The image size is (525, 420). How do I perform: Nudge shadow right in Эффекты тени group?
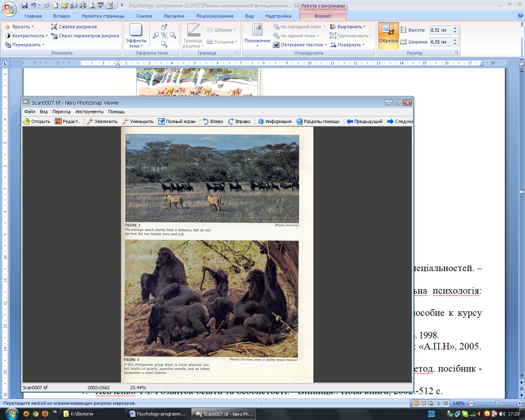(173, 36)
